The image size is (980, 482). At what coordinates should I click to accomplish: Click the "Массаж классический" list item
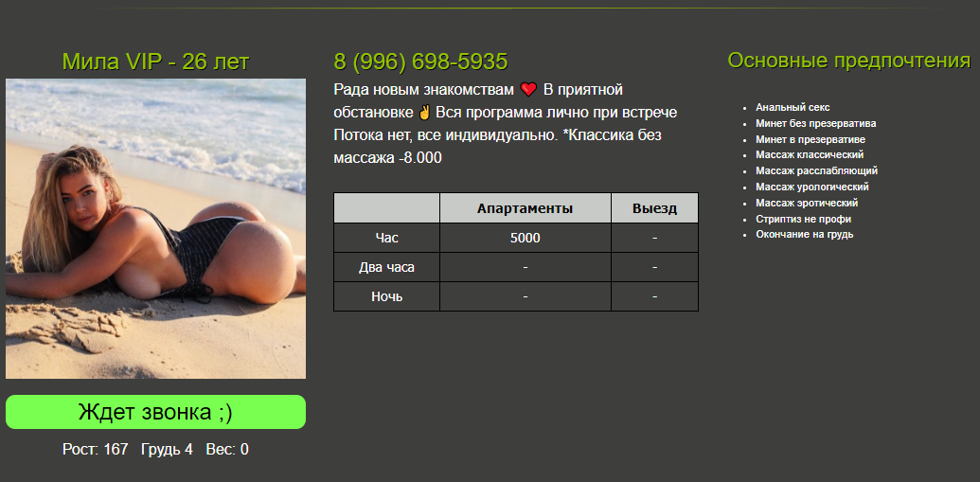coord(810,154)
